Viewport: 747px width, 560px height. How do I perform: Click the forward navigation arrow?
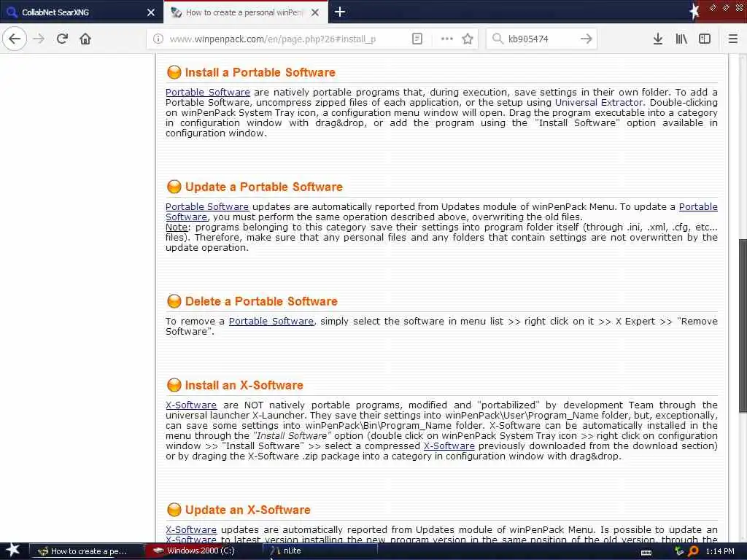39,39
